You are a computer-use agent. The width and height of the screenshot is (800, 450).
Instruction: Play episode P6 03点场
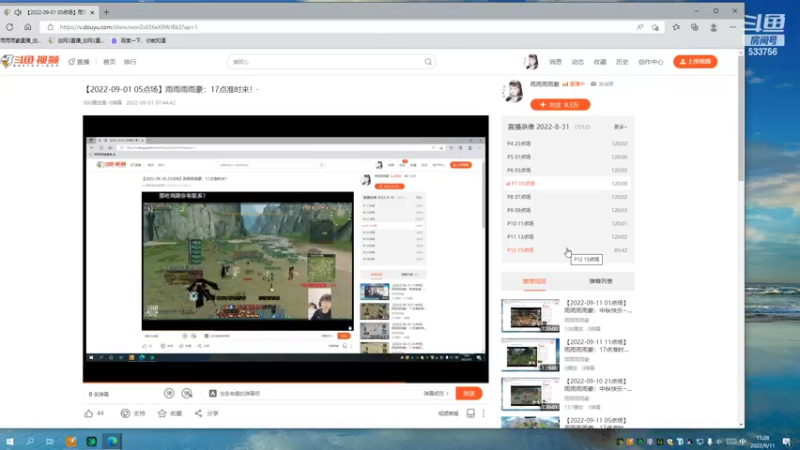click(x=567, y=170)
